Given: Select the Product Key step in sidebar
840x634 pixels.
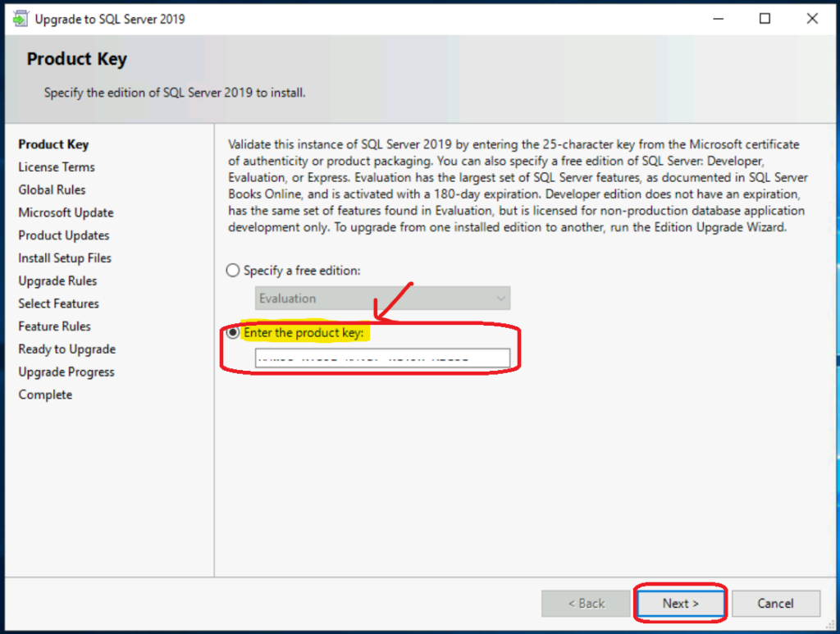Looking at the screenshot, I should click(x=53, y=144).
